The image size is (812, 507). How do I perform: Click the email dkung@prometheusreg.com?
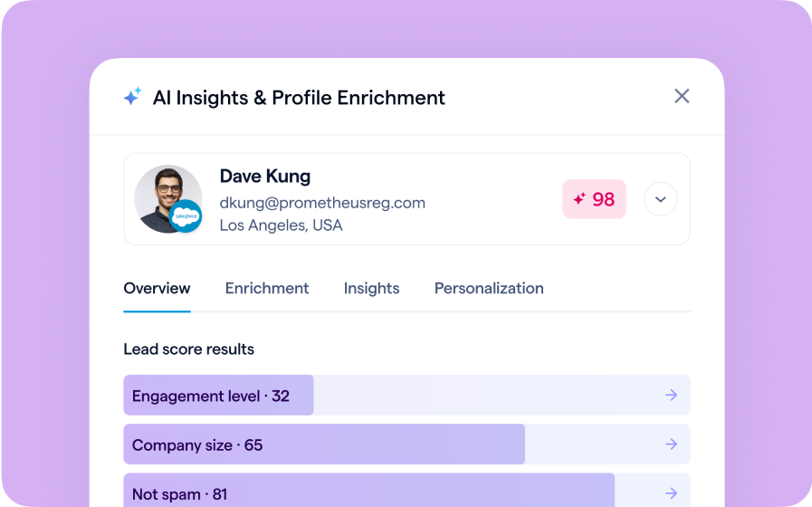pos(322,203)
